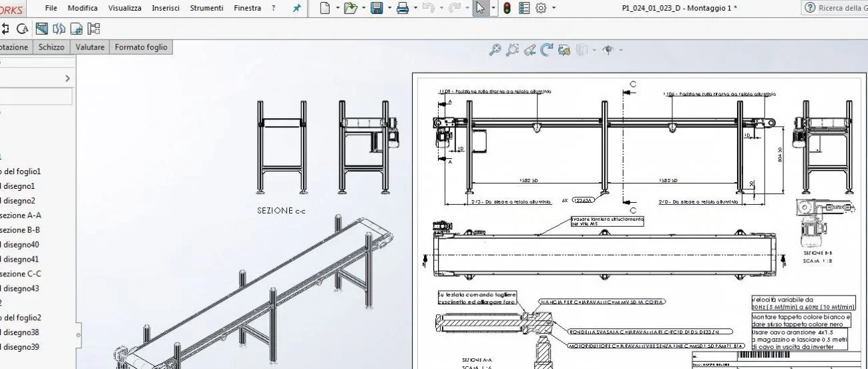Select sezione C-C in the tree
This screenshot has height=369, width=868.
coord(21,274)
